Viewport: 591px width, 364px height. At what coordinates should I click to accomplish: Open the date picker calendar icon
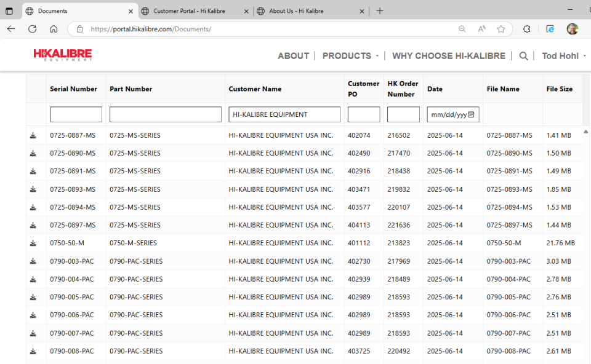471,114
